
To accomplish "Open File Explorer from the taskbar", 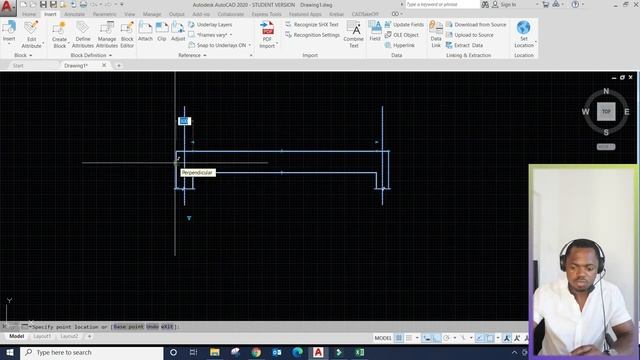I will [215, 352].
